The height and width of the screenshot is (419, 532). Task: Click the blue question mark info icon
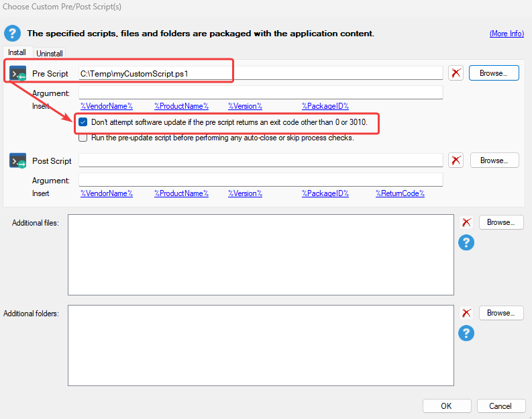12,34
